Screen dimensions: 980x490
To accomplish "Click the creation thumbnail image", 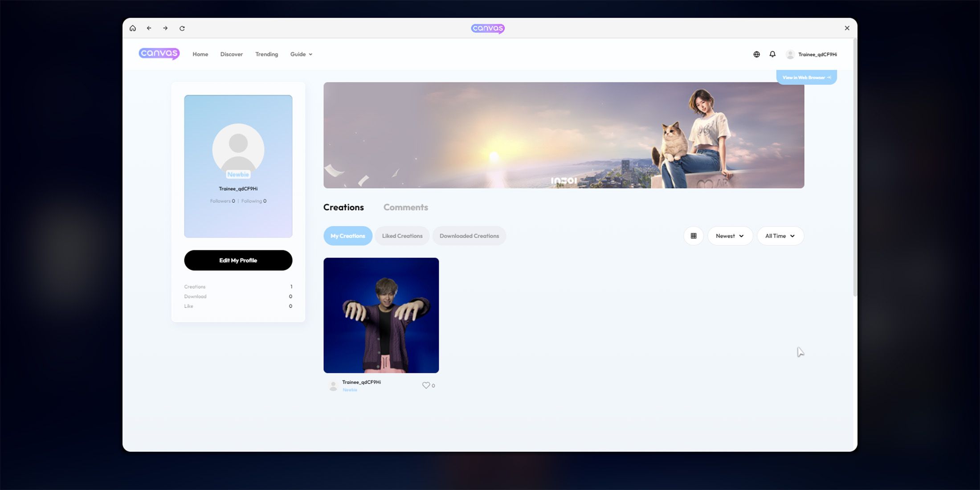I will pos(381,315).
